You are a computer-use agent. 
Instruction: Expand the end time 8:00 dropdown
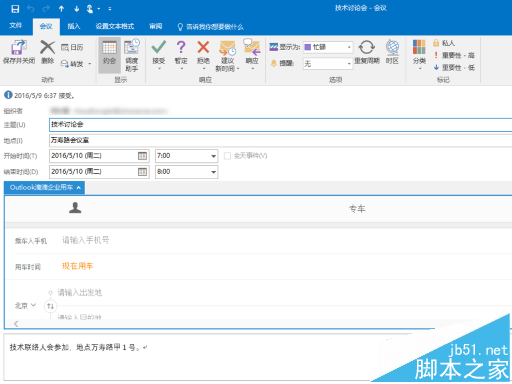(213, 172)
